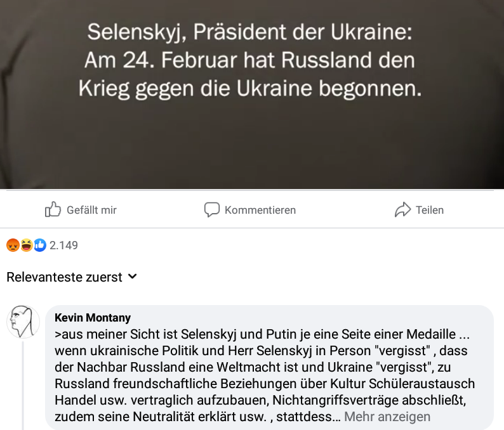This screenshot has width=504, height=430.
Task: Click the Gefällt mir text label
Action: 91,210
